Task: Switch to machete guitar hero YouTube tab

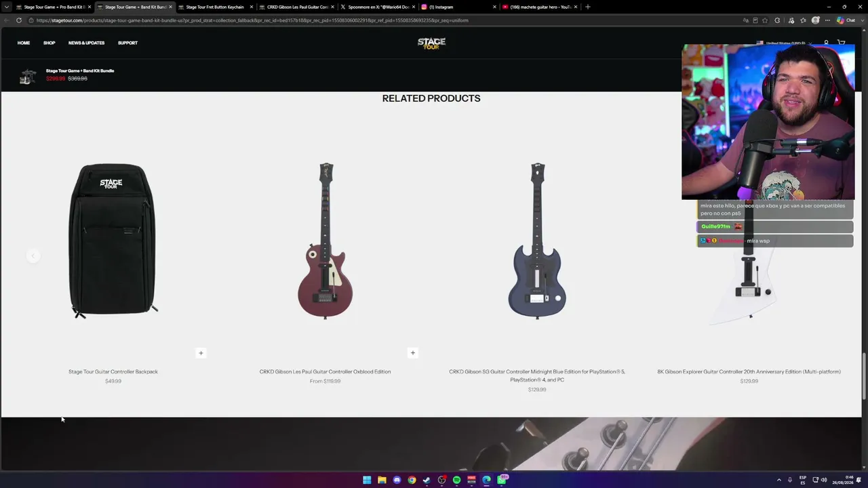Action: [x=540, y=7]
